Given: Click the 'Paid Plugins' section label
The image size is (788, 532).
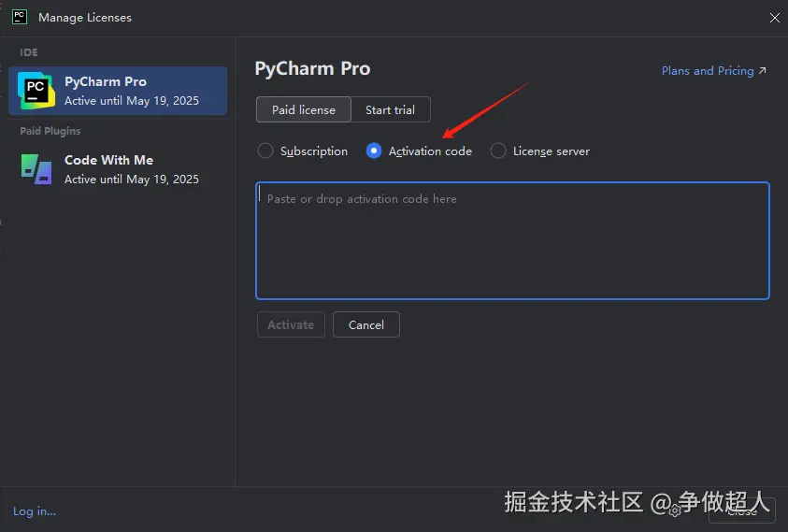Looking at the screenshot, I should click(x=50, y=131).
